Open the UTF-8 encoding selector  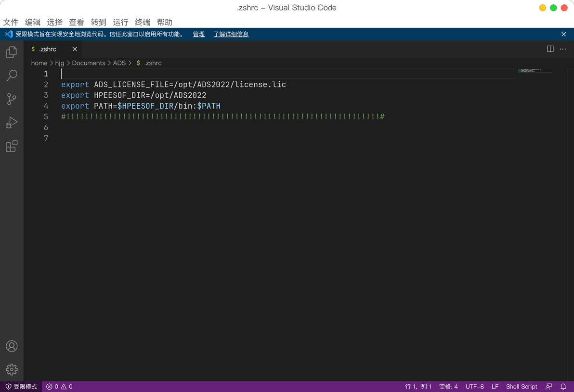[x=474, y=387]
